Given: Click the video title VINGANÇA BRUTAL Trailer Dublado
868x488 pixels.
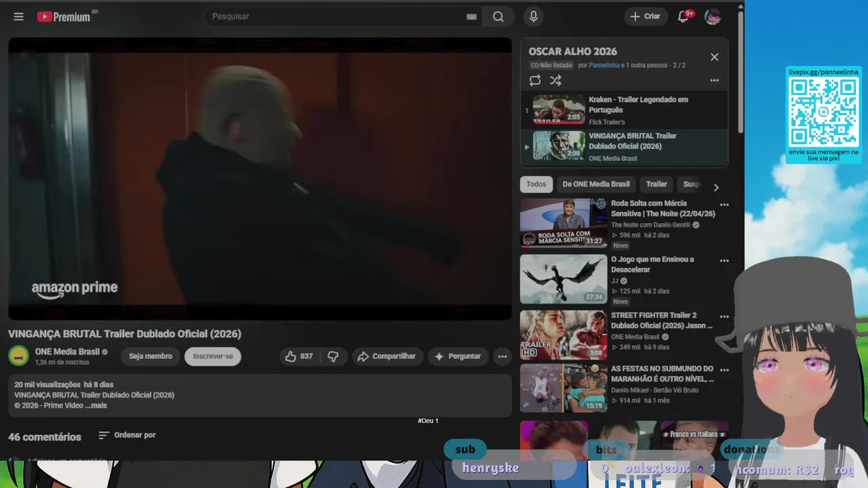Looking at the screenshot, I should pos(125,333).
